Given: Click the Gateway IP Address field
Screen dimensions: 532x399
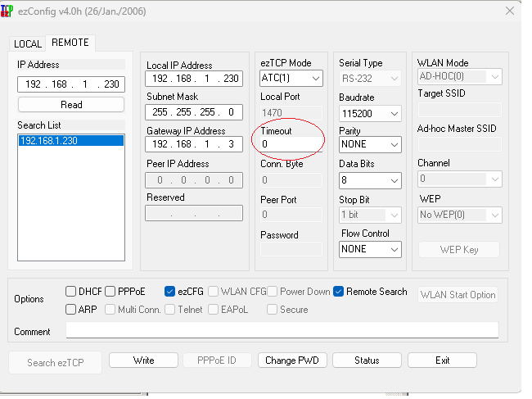Looking at the screenshot, I should [x=194, y=144].
